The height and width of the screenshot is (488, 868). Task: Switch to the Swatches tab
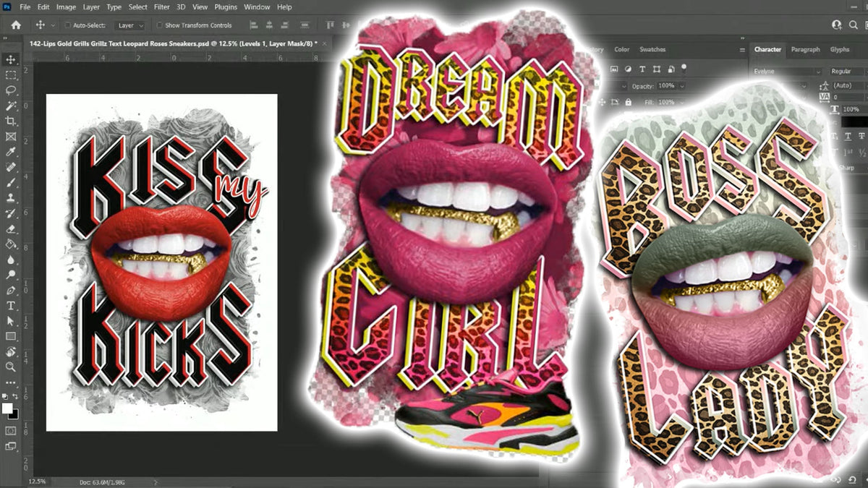click(x=652, y=50)
